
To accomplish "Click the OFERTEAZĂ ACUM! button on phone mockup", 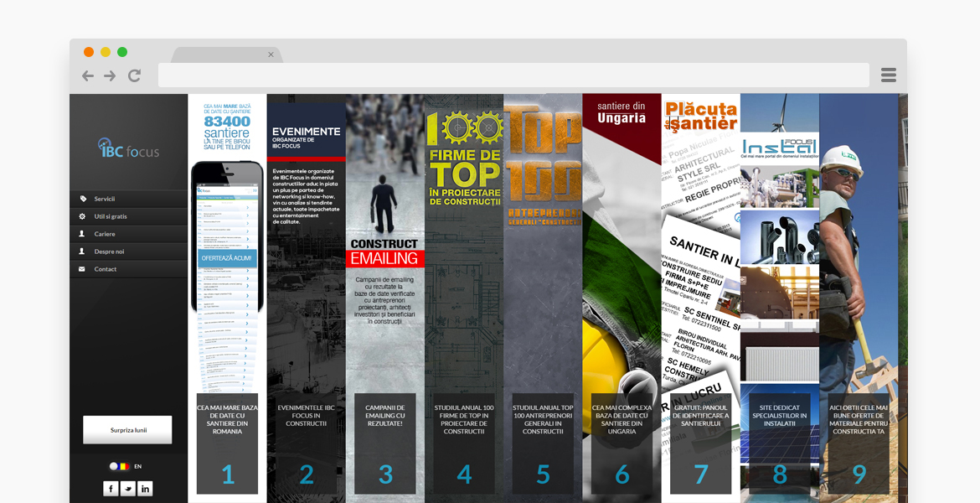I will [227, 257].
